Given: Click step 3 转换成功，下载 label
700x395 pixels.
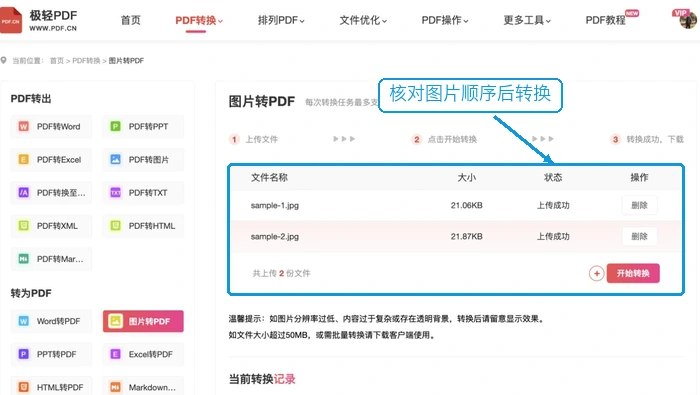Looking at the screenshot, I should click(655, 139).
